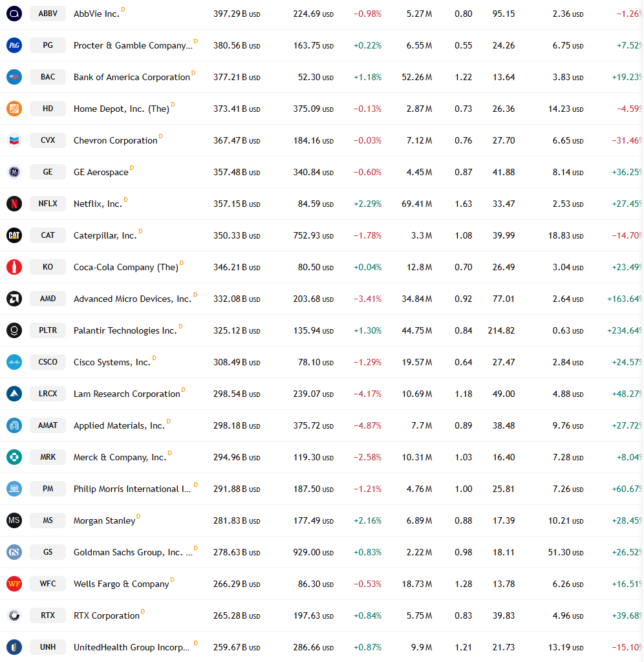This screenshot has height=662, width=644.
Task: Click the −3.41% change value
Action: (367, 299)
